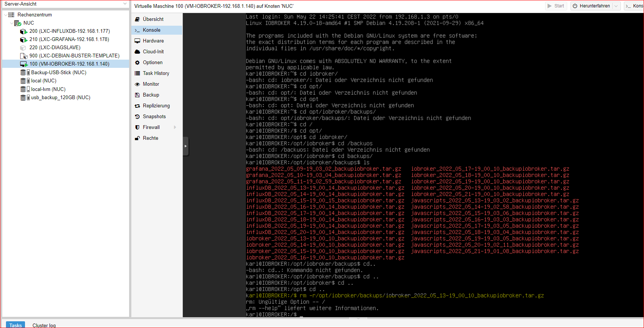Collapse the NUC node expander

tap(12, 23)
